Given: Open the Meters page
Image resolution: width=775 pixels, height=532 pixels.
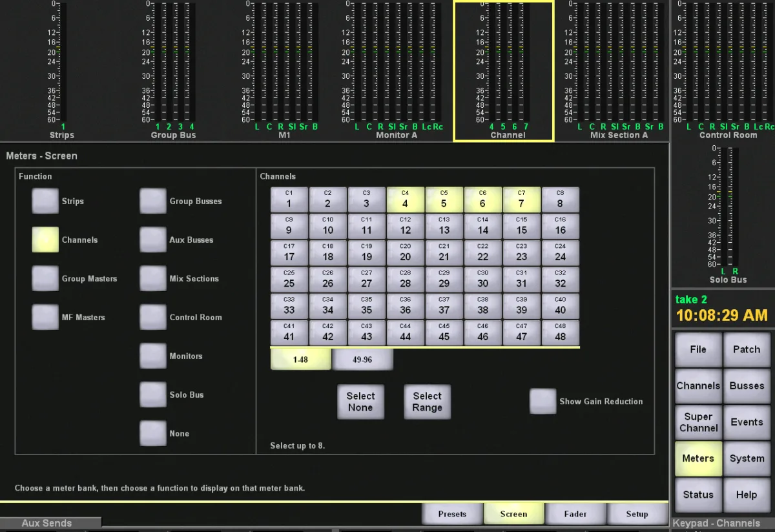Looking at the screenshot, I should point(698,458).
